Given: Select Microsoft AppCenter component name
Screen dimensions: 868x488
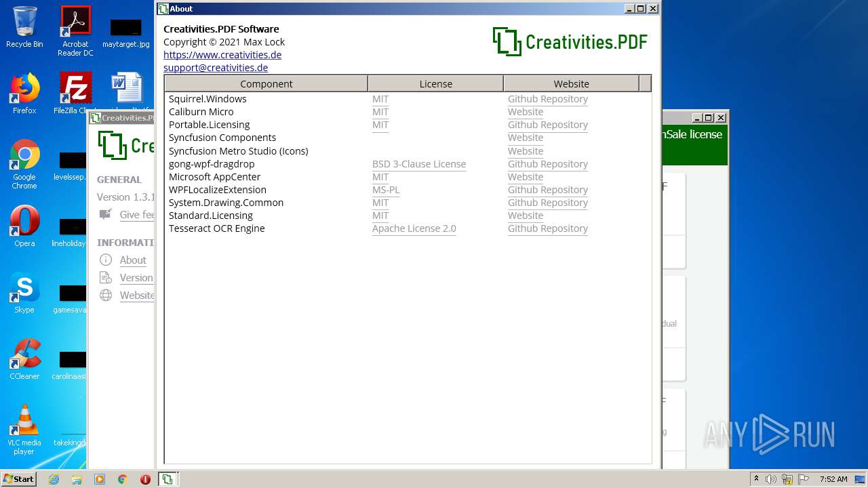Looking at the screenshot, I should 214,177.
